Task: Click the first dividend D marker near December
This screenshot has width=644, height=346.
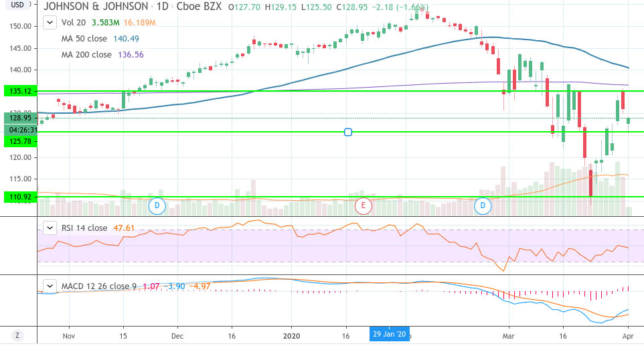Action: (157, 205)
